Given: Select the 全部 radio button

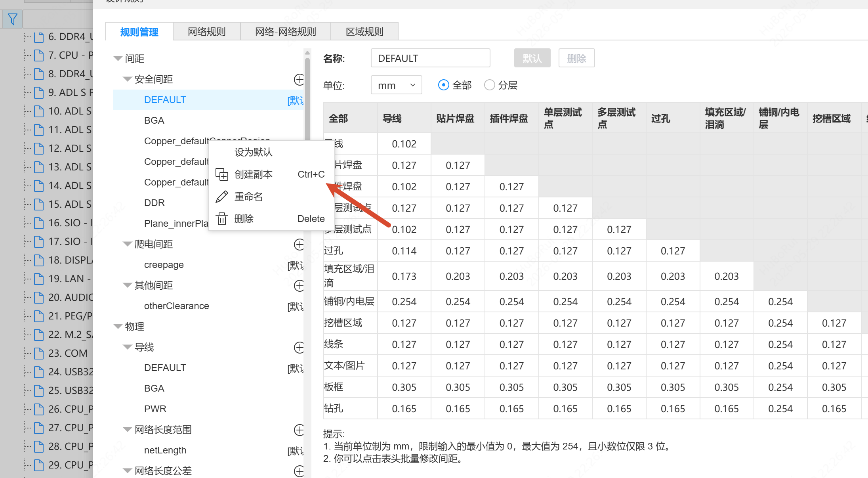Looking at the screenshot, I should click(x=444, y=85).
